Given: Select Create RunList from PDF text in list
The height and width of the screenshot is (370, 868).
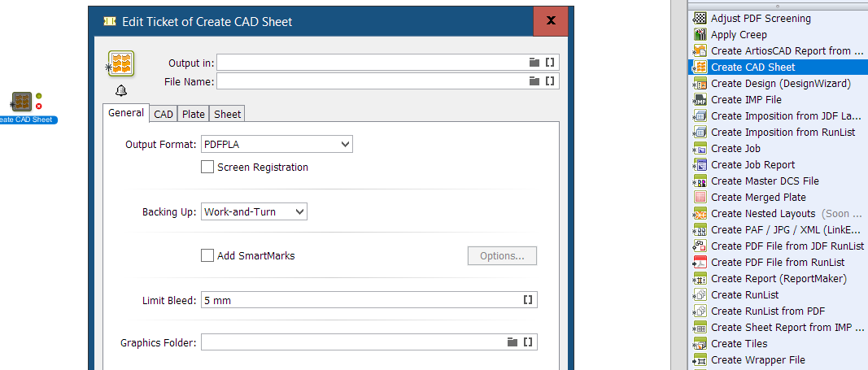Looking at the screenshot, I should coord(768,311).
